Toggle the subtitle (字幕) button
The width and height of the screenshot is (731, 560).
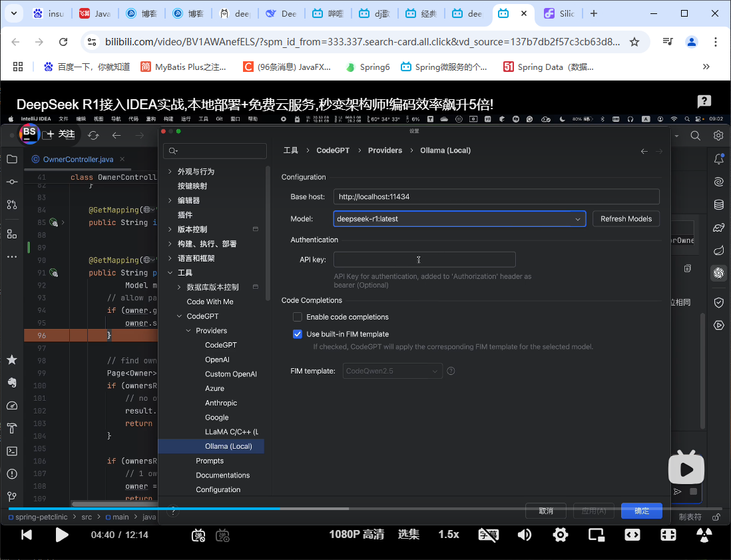click(x=489, y=535)
